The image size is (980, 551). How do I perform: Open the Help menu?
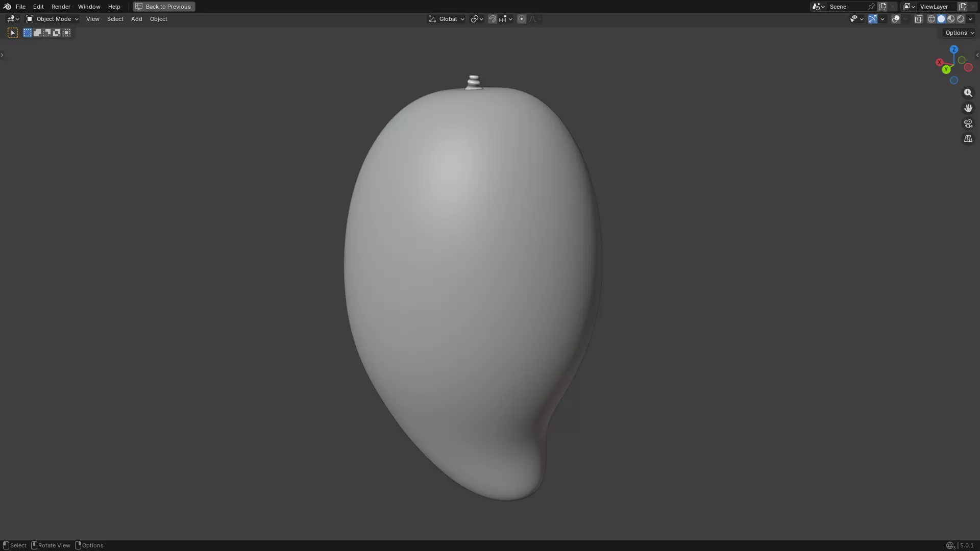[x=114, y=7]
